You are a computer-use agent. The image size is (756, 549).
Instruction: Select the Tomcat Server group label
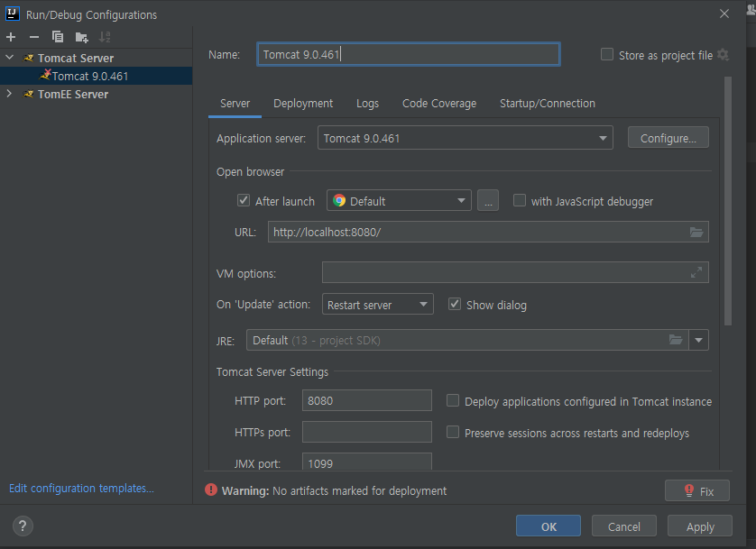(x=76, y=59)
